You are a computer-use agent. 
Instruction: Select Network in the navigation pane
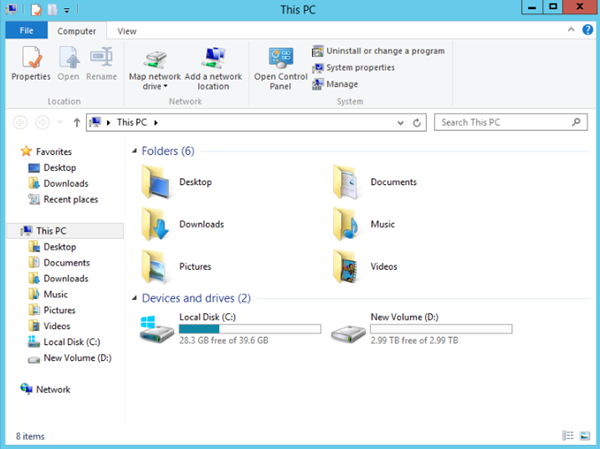(x=45, y=389)
